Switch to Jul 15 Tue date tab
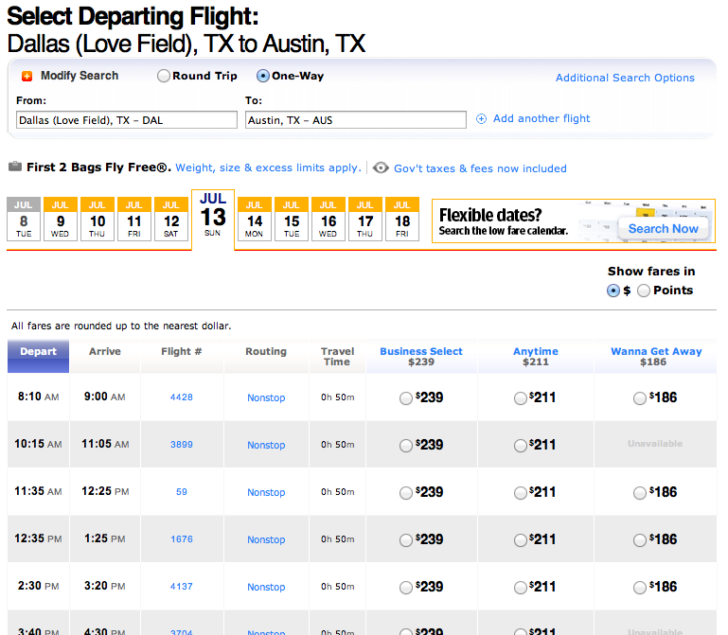728x635 pixels. tap(292, 219)
